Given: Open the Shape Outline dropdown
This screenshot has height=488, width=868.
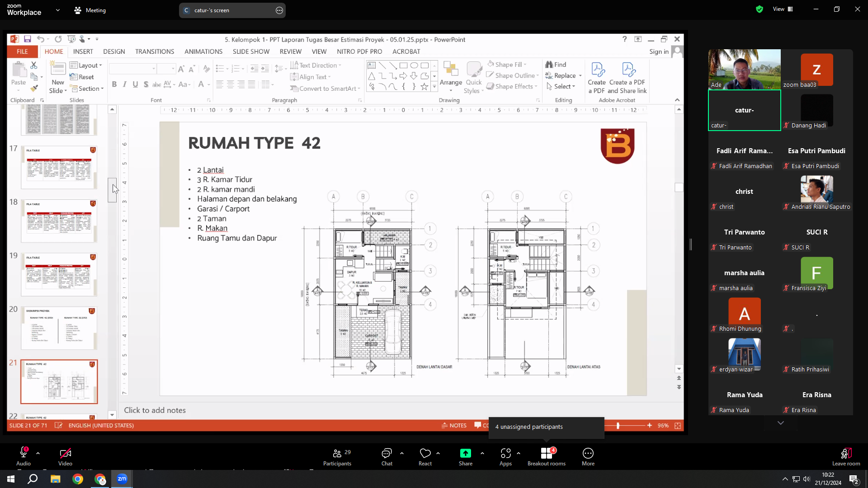Looking at the screenshot, I should (513, 75).
